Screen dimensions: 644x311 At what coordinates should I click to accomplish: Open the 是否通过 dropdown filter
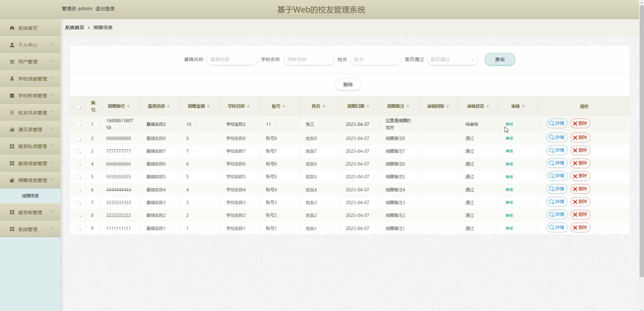[452, 59]
